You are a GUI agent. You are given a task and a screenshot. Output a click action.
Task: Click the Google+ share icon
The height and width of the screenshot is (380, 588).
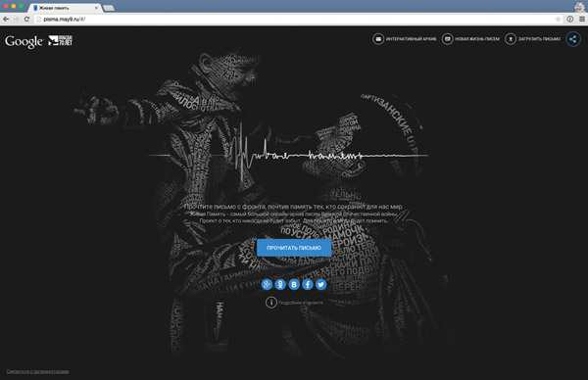[x=267, y=284]
